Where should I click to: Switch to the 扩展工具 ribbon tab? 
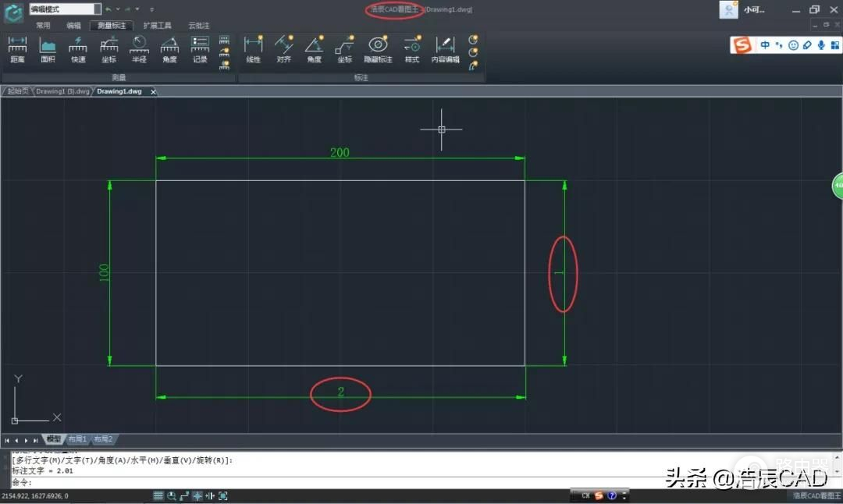point(157,26)
